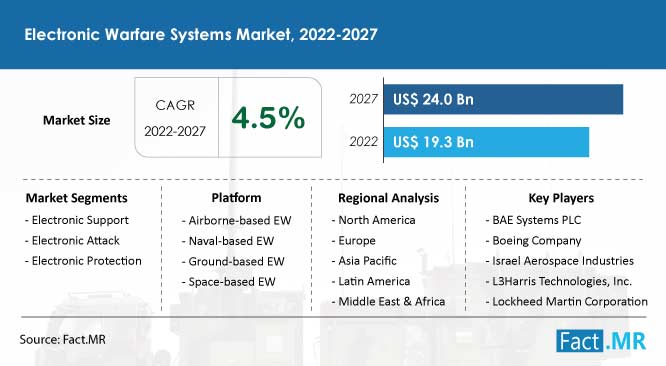The height and width of the screenshot is (366, 666).
Task: Click the Fact.MR logo
Action: tap(601, 341)
